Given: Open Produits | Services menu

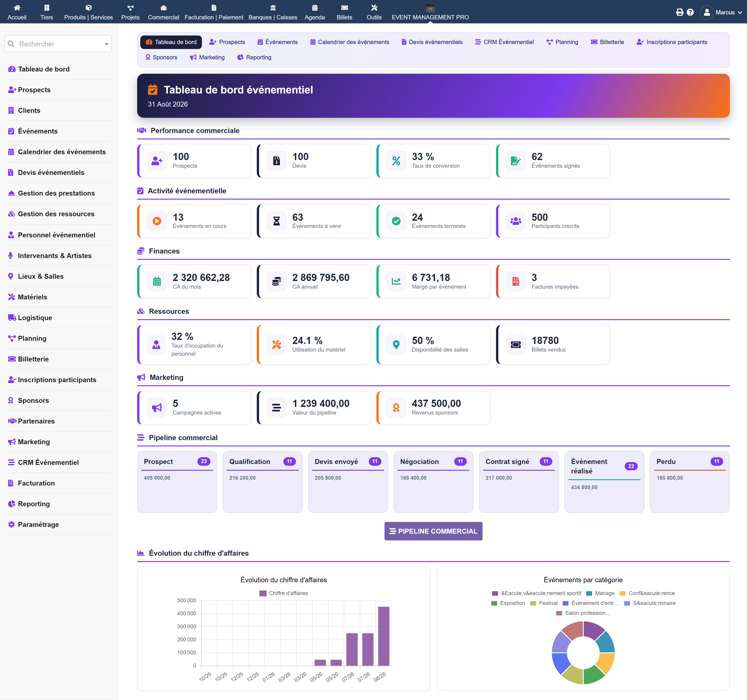Looking at the screenshot, I should tap(88, 12).
